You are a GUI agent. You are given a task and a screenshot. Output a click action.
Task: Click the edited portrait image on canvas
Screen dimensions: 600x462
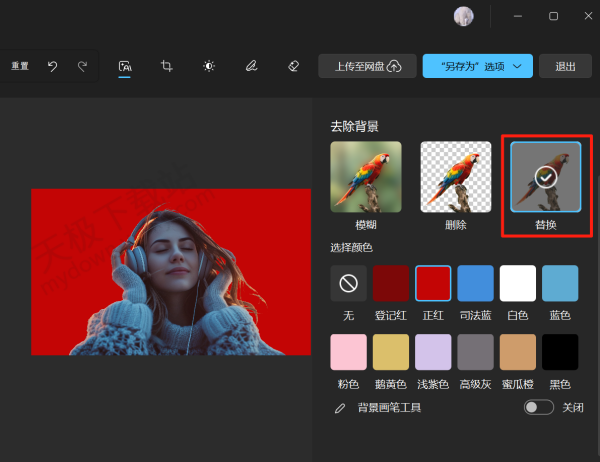click(171, 272)
